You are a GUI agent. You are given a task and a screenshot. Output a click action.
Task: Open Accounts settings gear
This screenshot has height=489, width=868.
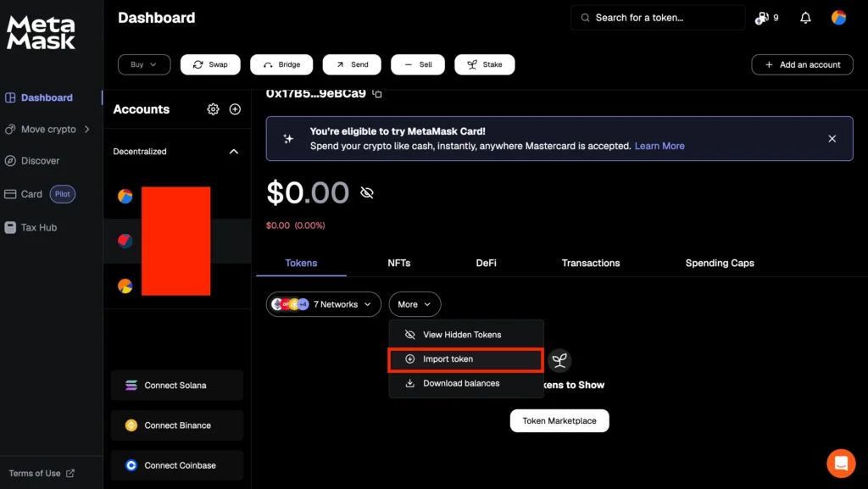(213, 109)
